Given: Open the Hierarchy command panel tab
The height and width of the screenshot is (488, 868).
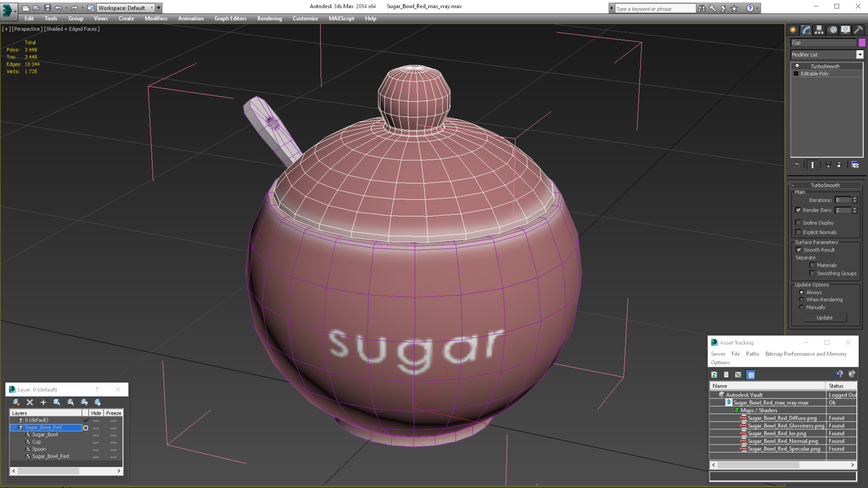Looking at the screenshot, I should coord(819,30).
